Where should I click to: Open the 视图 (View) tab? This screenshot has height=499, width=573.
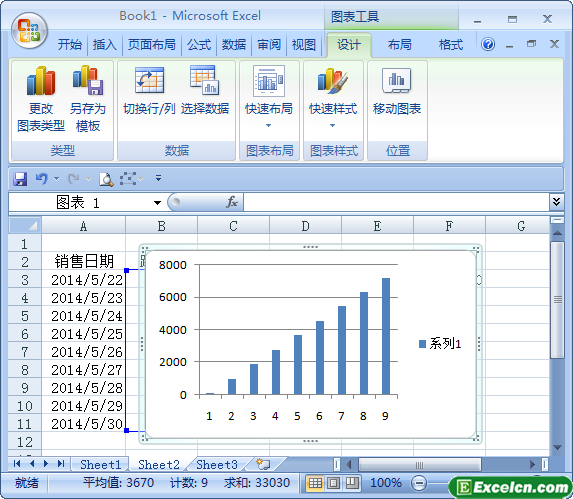(x=304, y=45)
